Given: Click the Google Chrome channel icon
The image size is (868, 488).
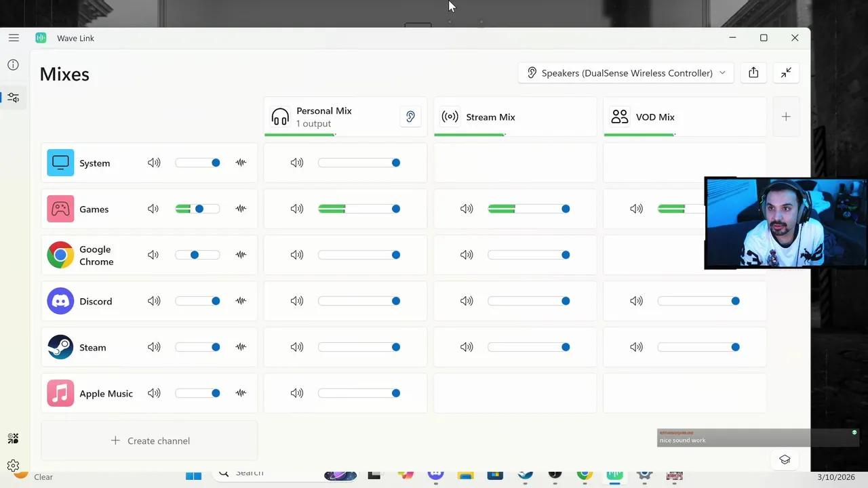Looking at the screenshot, I should pos(60,255).
